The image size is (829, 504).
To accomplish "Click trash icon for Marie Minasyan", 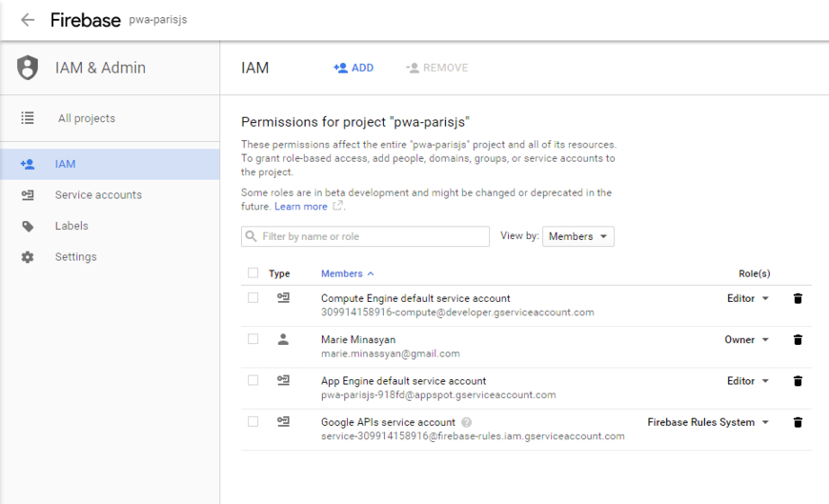I will click(x=798, y=340).
